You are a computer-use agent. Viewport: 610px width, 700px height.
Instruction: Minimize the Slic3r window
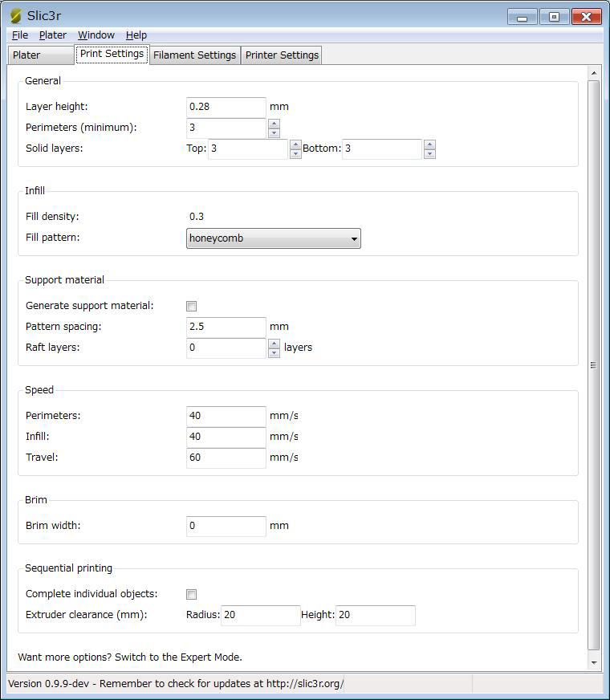pyautogui.click(x=522, y=18)
